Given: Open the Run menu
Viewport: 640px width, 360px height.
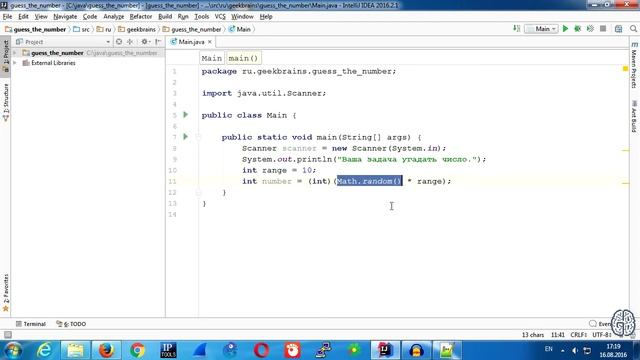Looking at the screenshot, I should point(183,16).
